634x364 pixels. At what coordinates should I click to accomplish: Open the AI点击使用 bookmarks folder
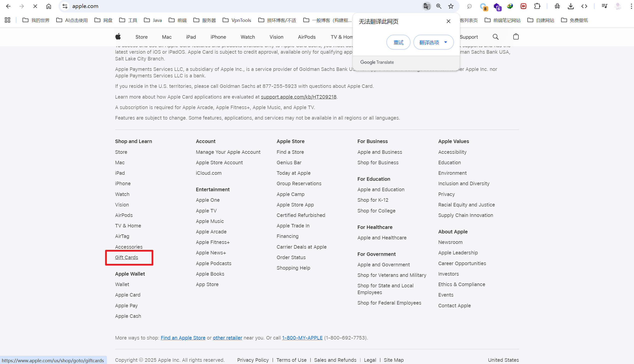coord(72,20)
